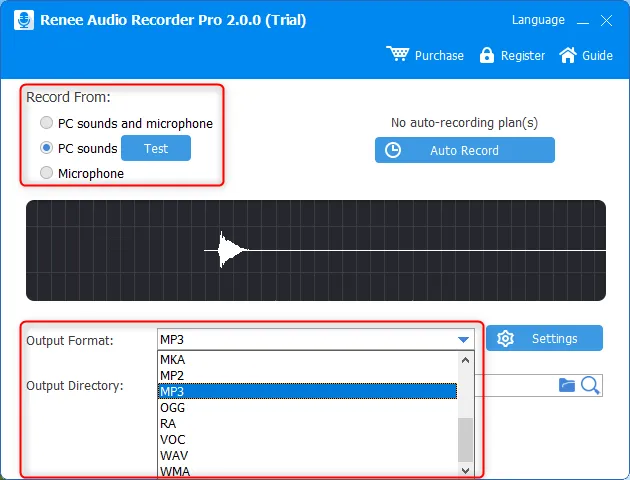Choose VOC from the format list
Image resolution: width=630 pixels, height=480 pixels.
point(307,439)
